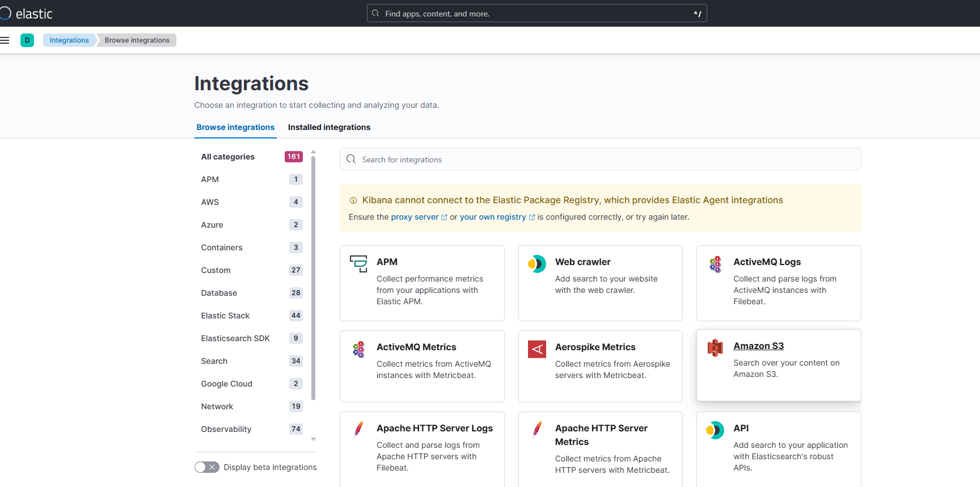Click the external link icon after your own registry
Viewport: 980px width, 487px height.
(532, 217)
